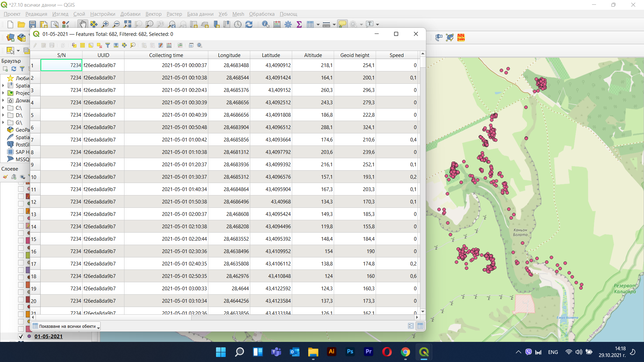The height and width of the screenshot is (362, 644).
Task: Sort by the Speed column header
Action: coord(396,55)
